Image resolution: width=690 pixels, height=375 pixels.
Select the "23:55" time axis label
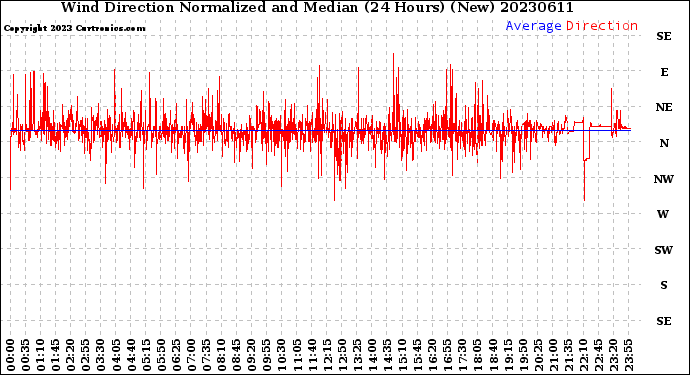pyautogui.click(x=628, y=355)
